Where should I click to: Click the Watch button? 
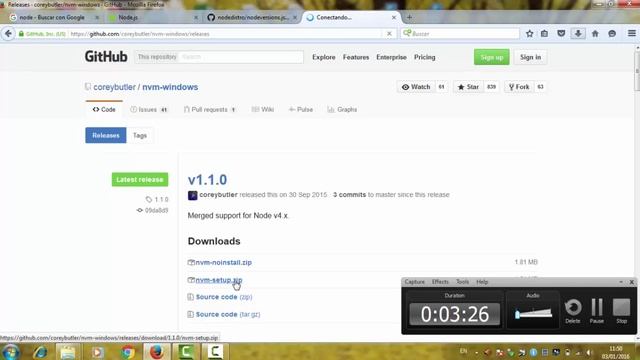click(416, 87)
